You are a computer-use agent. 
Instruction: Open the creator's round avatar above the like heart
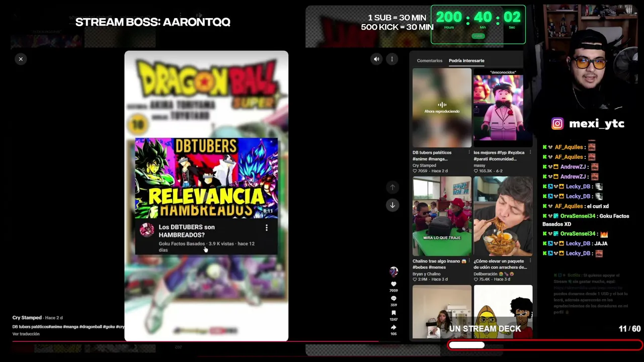(393, 271)
